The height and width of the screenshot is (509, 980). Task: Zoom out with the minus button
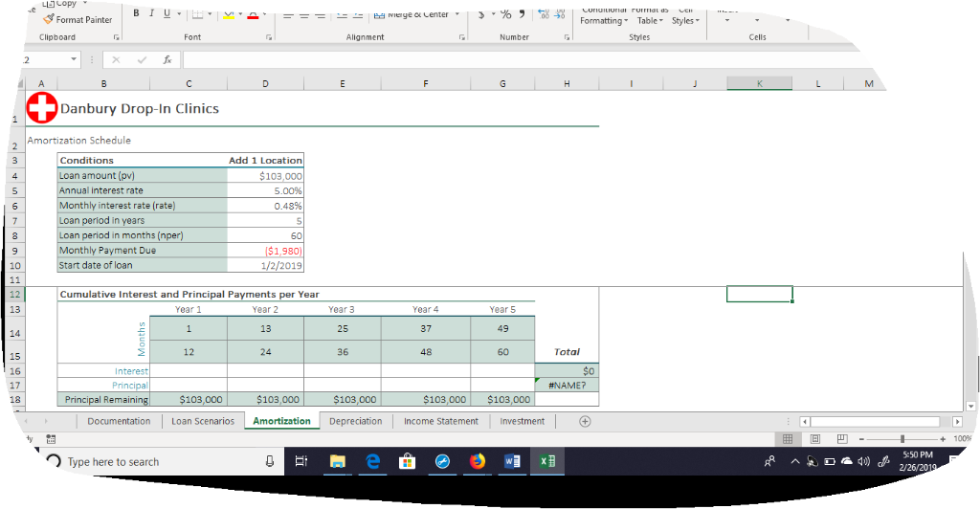pyautogui.click(x=861, y=439)
